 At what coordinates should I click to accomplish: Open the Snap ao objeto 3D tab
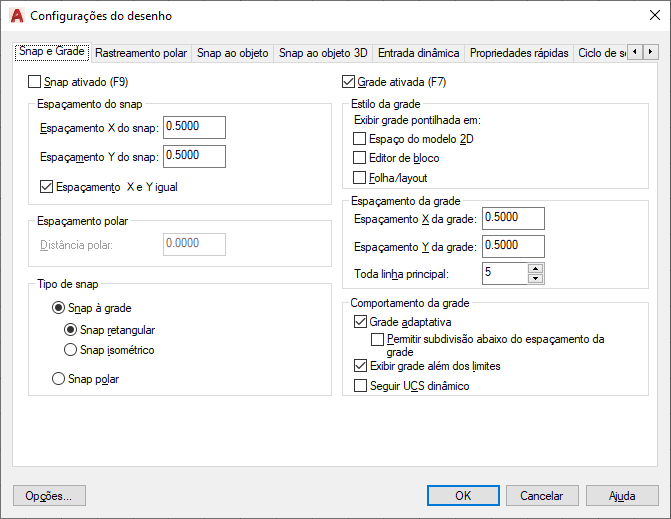[323, 53]
